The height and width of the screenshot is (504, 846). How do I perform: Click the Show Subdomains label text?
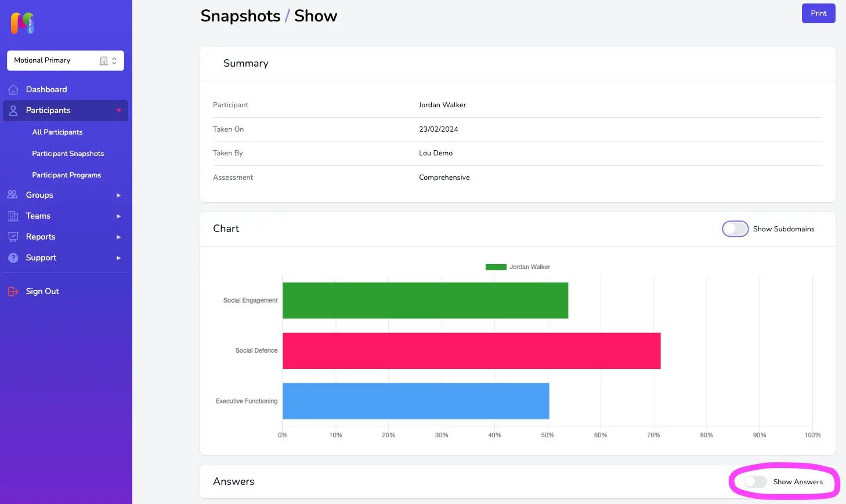point(784,229)
